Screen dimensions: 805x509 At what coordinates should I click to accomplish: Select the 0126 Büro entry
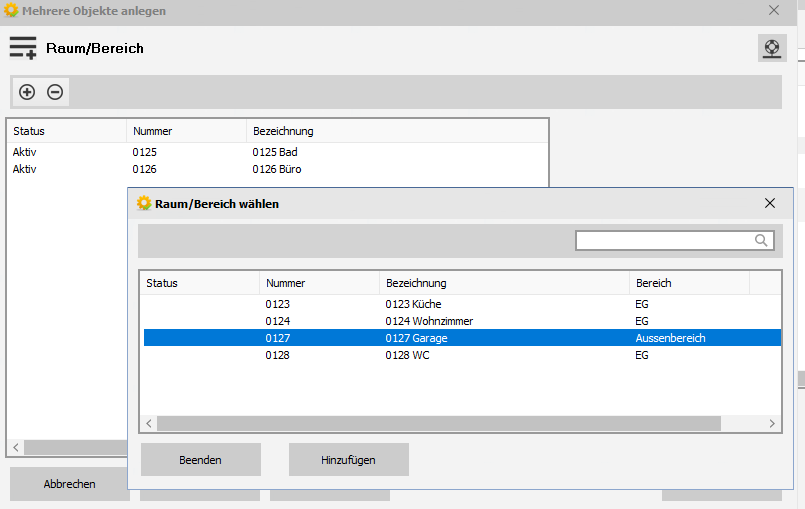[277, 169]
